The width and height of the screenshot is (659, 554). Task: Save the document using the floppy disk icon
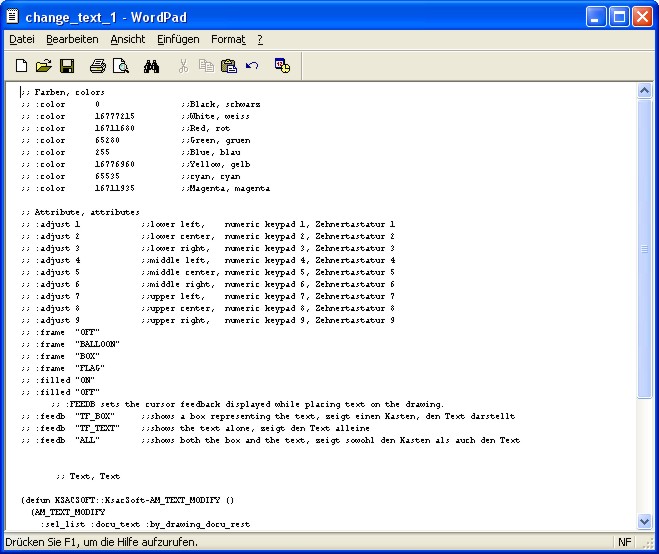point(67,66)
